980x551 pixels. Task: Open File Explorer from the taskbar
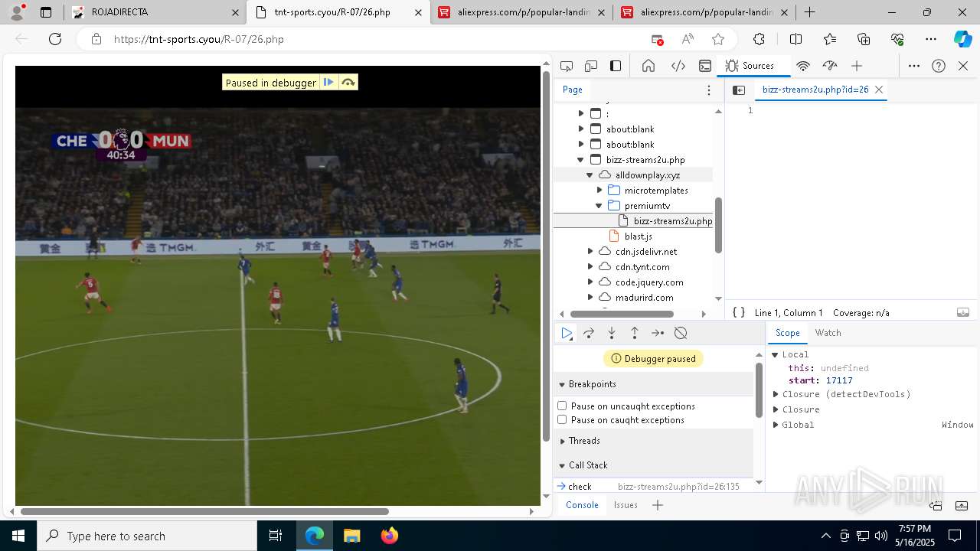[352, 536]
